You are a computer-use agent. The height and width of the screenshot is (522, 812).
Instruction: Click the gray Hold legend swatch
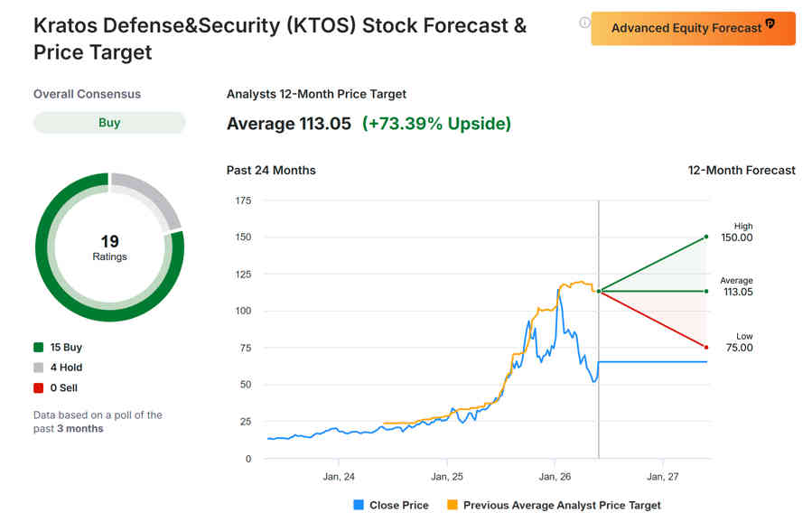click(x=38, y=368)
